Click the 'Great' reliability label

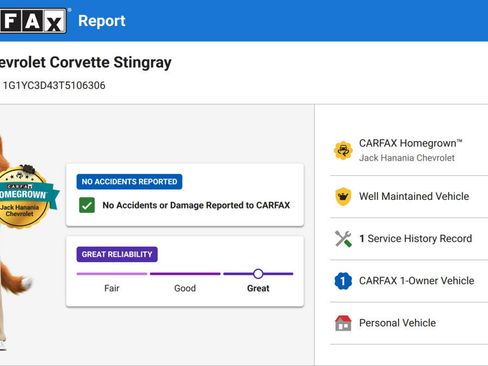(258, 288)
